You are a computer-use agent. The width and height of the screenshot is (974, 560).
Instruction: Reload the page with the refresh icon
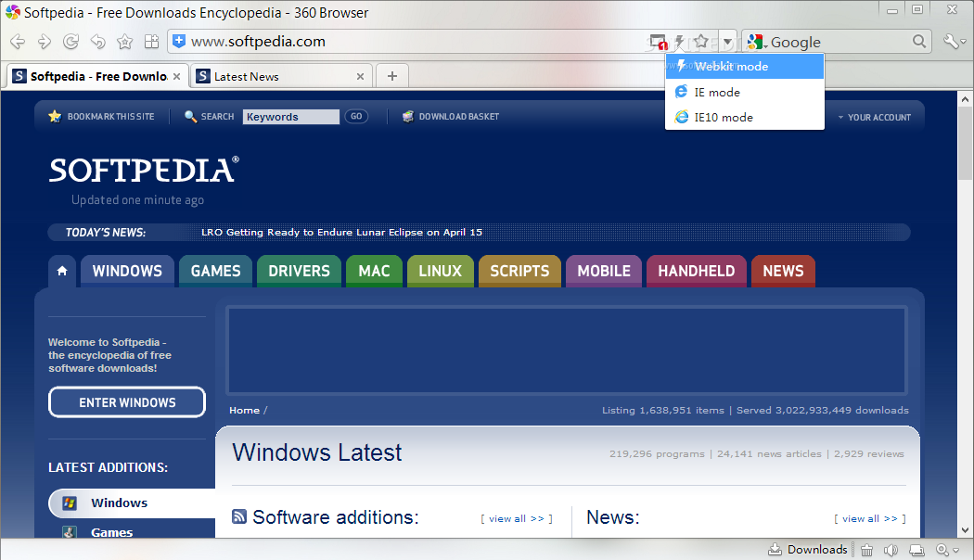(70, 42)
